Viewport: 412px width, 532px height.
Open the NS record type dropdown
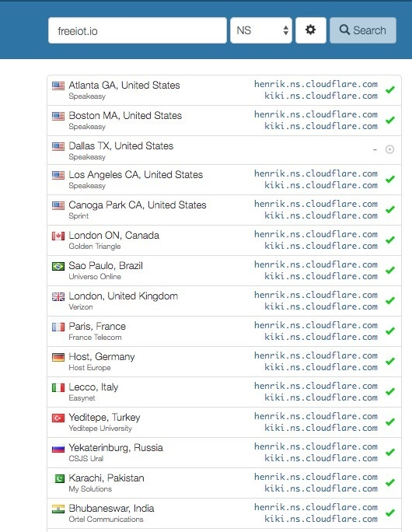point(261,30)
